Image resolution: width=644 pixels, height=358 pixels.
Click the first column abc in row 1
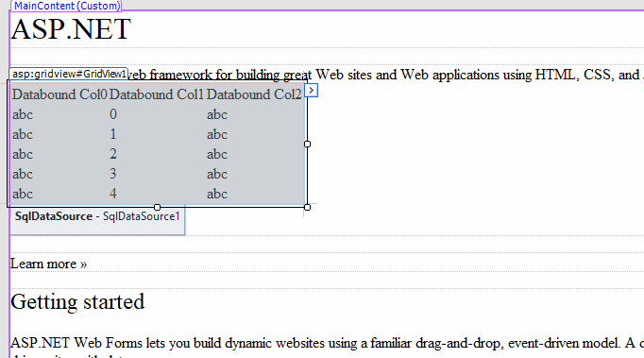(23, 134)
